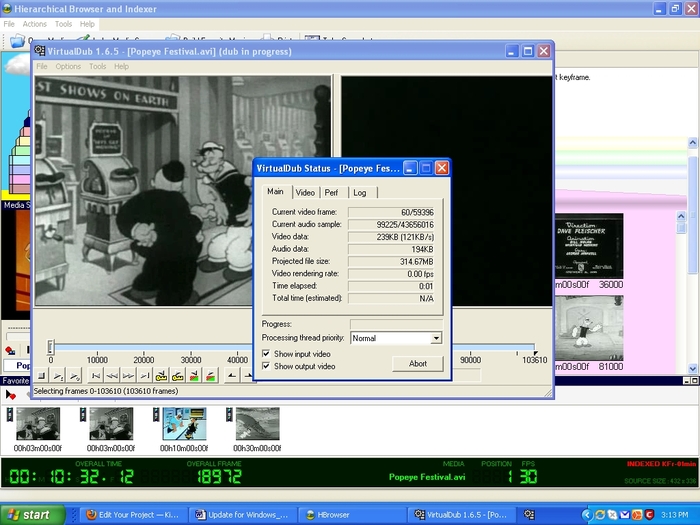Switch to HBrowser taskbar button
700x525 pixels.
pos(352,515)
